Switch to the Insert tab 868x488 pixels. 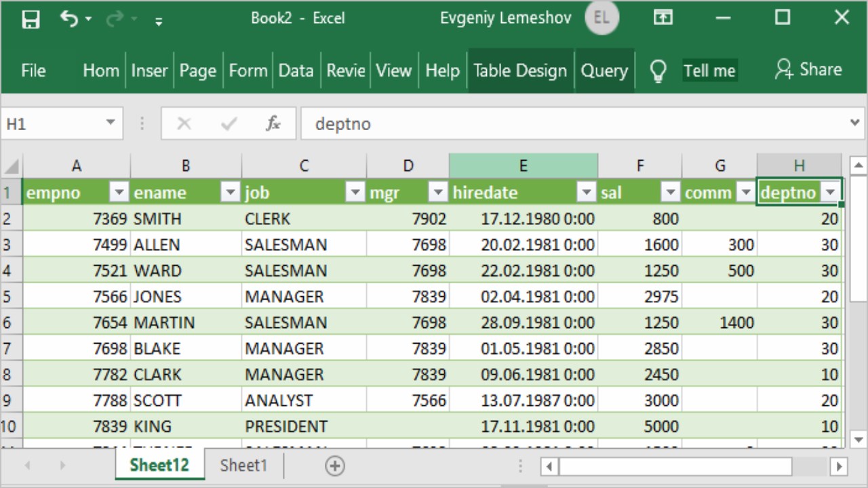point(149,70)
